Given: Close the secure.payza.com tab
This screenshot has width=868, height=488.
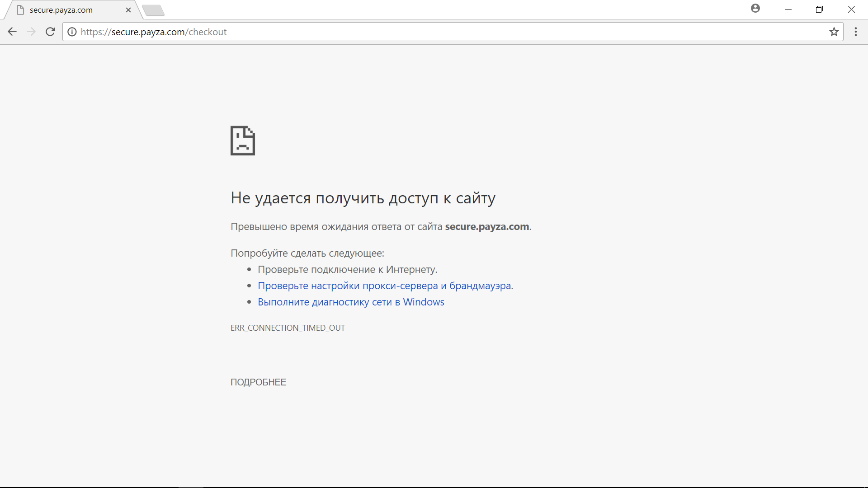Looking at the screenshot, I should (x=128, y=10).
